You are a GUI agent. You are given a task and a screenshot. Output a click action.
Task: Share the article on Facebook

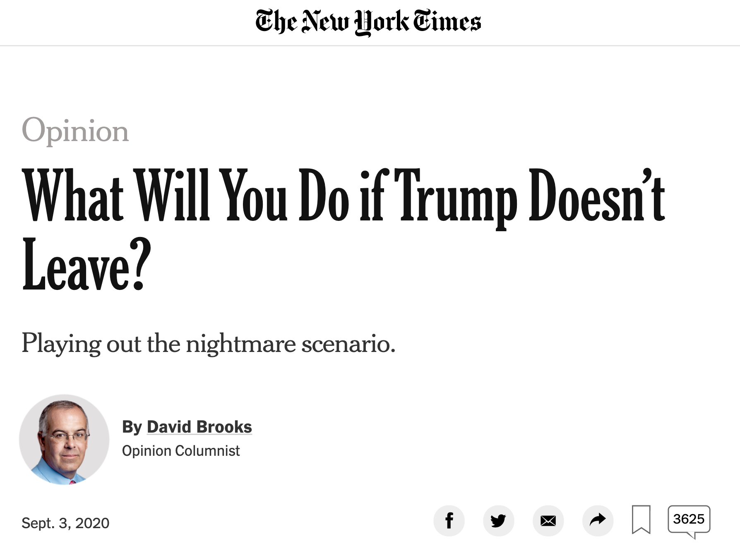tap(449, 520)
